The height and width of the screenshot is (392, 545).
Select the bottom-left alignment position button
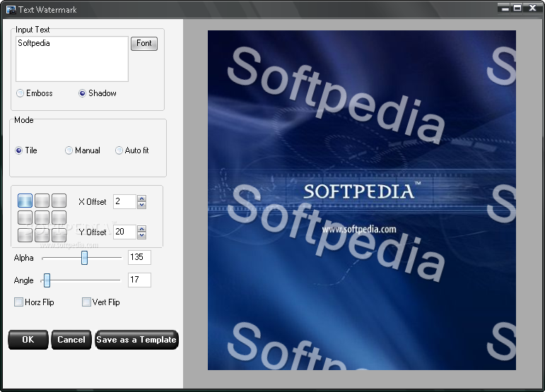[x=25, y=235]
